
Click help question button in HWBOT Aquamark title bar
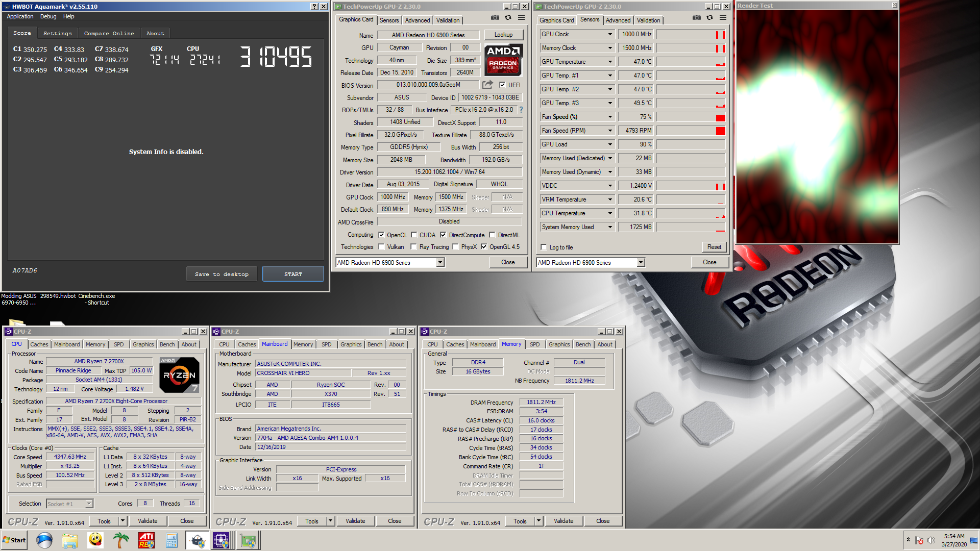click(x=314, y=7)
